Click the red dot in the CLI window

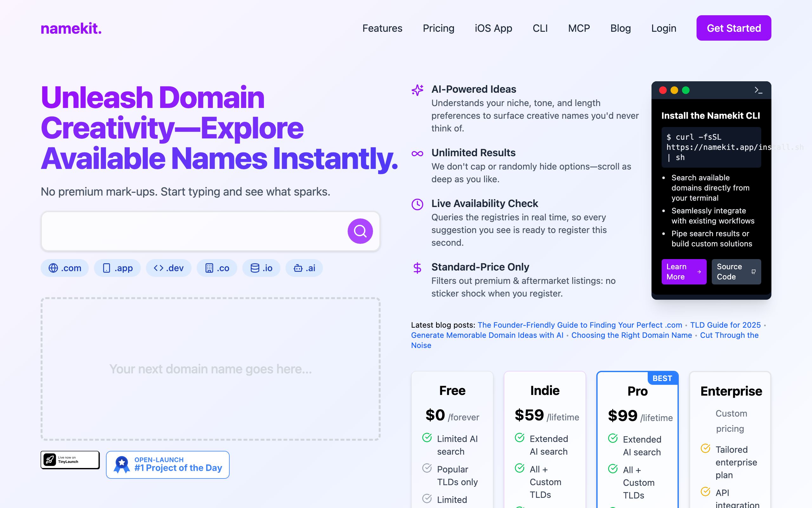[663, 90]
